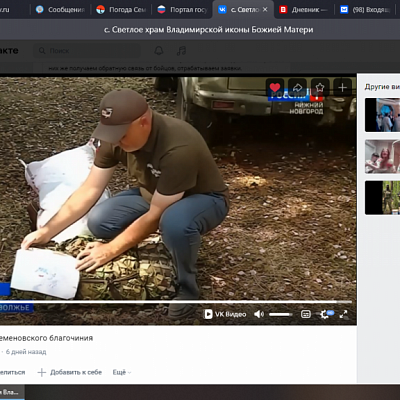Mute the video speaker icon
400x400 pixels.
(259, 314)
